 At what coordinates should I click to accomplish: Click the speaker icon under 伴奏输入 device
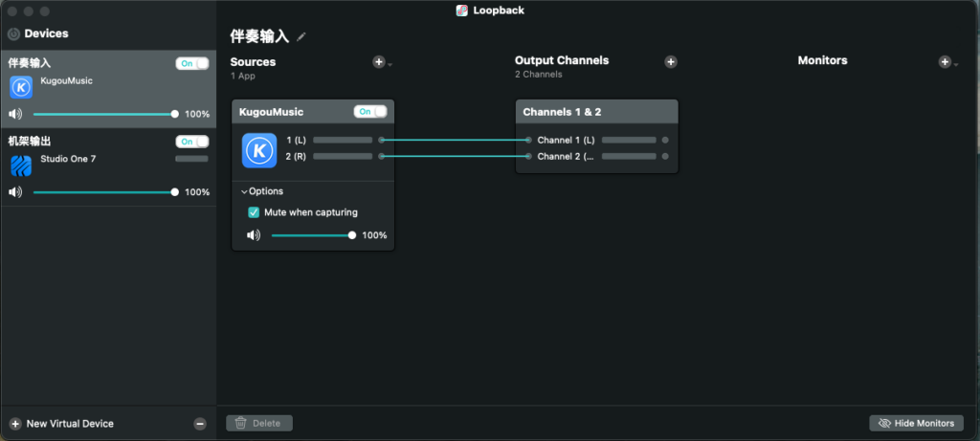click(x=15, y=114)
